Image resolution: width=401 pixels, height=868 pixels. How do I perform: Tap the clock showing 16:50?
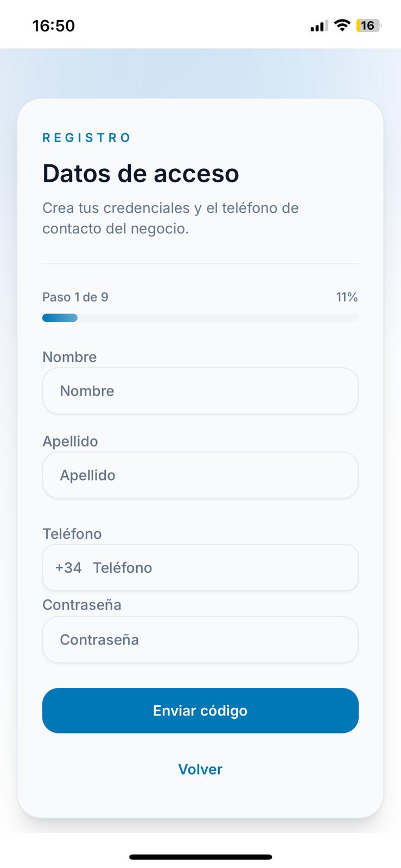(x=54, y=25)
